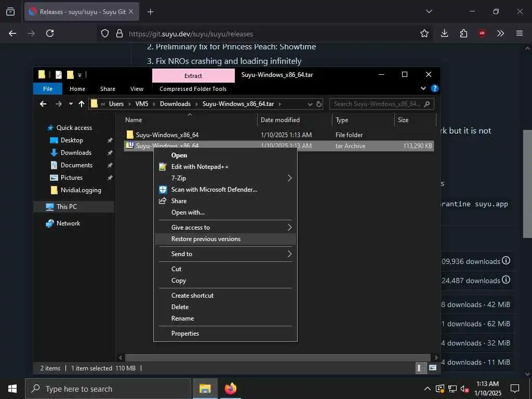
Task: Go up one folder level in Explorer
Action: pos(82,104)
